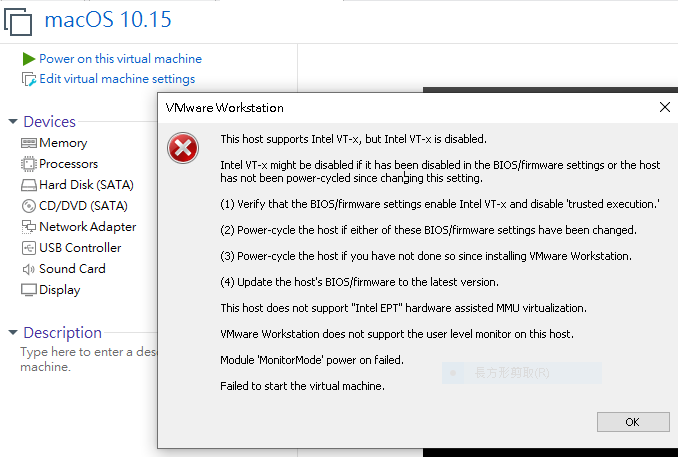Click the Hard Disk (SATA) drive icon
Screen dimensions: 678x457
[29, 185]
